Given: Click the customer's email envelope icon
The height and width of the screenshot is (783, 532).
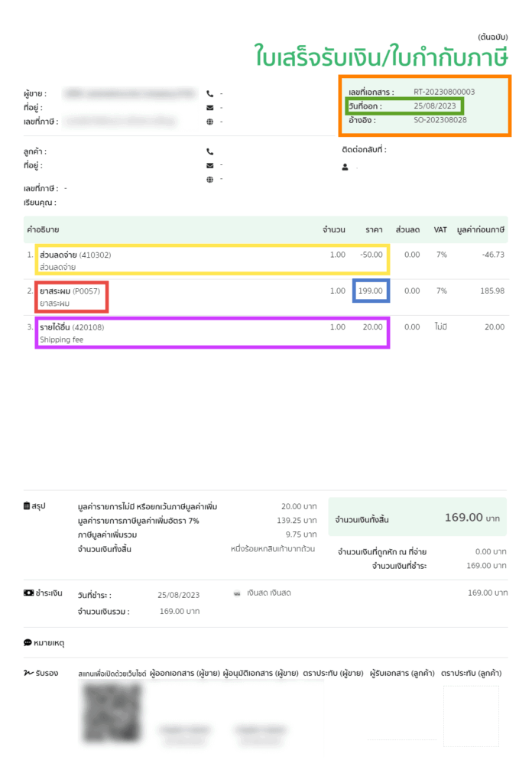Looking at the screenshot, I should pos(210,165).
